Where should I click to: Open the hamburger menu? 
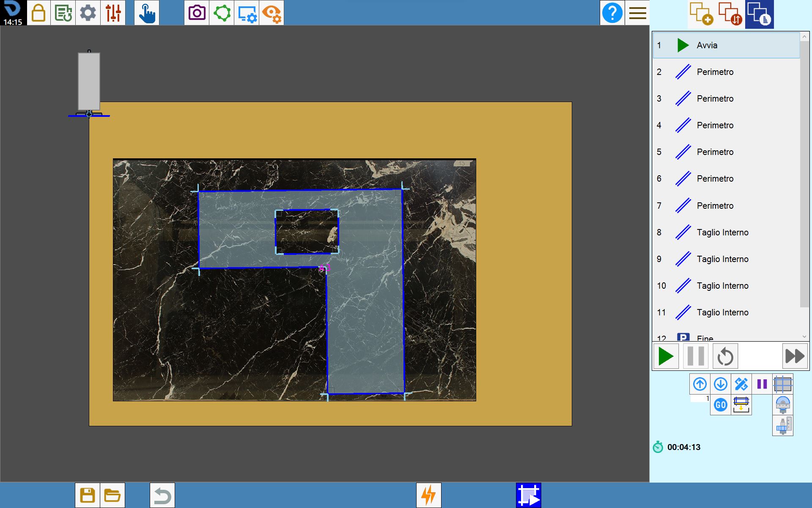[637, 13]
